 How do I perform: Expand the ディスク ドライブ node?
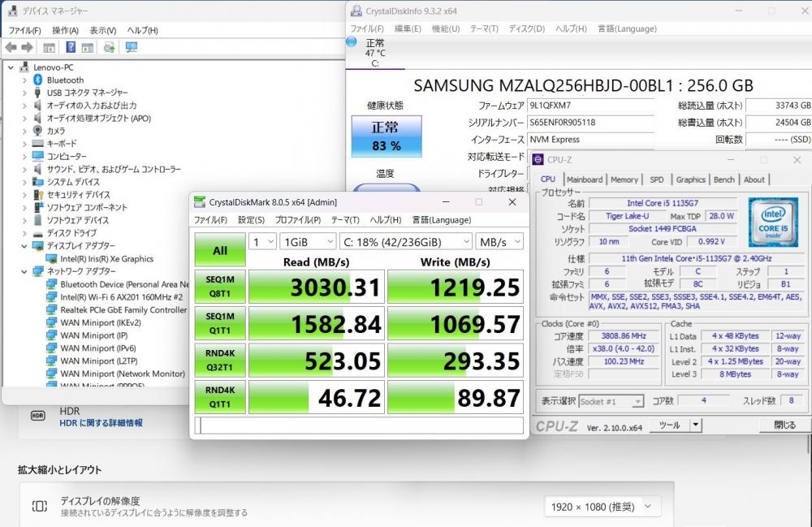coord(24,233)
